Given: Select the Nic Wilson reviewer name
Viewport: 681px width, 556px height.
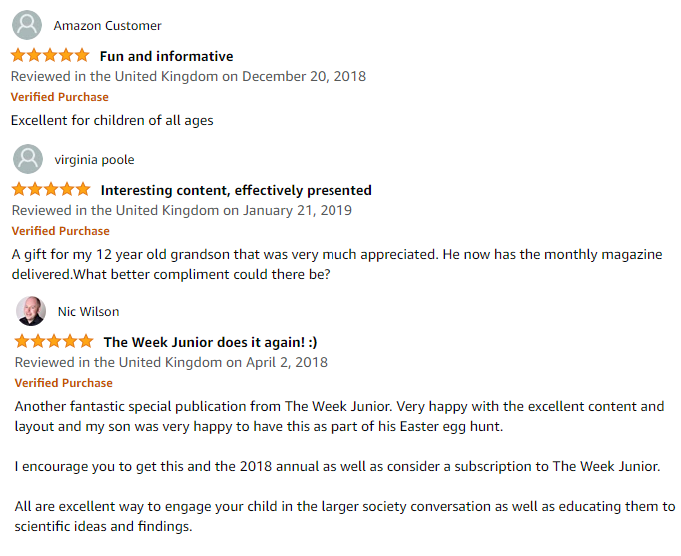Looking at the screenshot, I should pyautogui.click(x=89, y=312).
